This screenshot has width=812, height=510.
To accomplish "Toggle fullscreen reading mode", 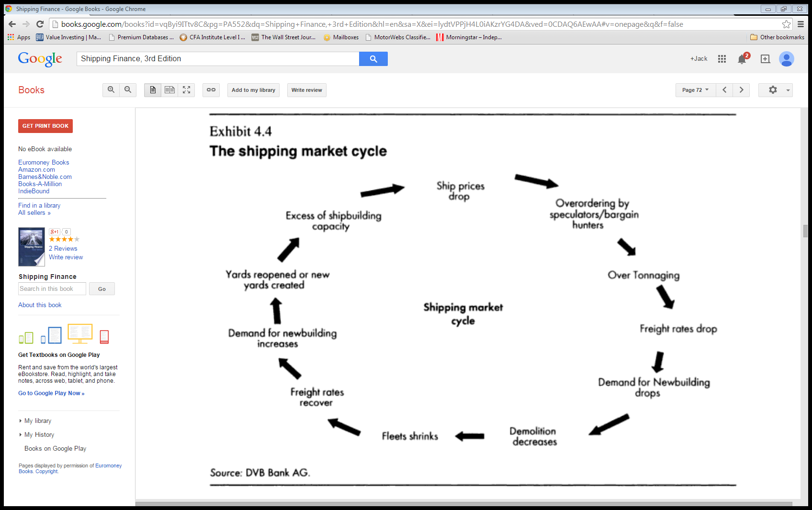I will pyautogui.click(x=186, y=90).
